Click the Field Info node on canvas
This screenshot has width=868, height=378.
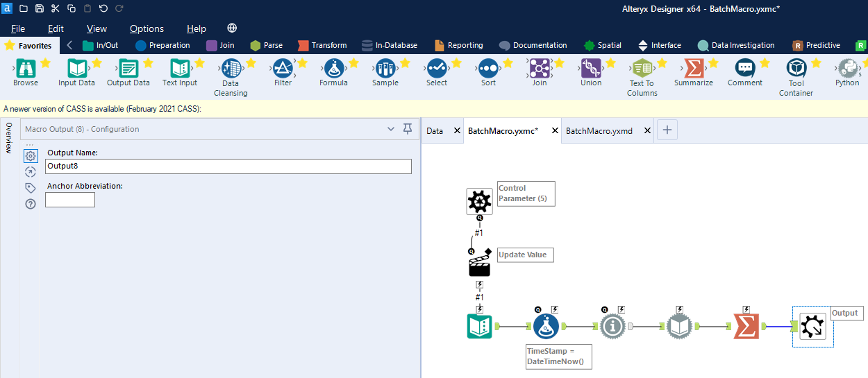pos(613,326)
